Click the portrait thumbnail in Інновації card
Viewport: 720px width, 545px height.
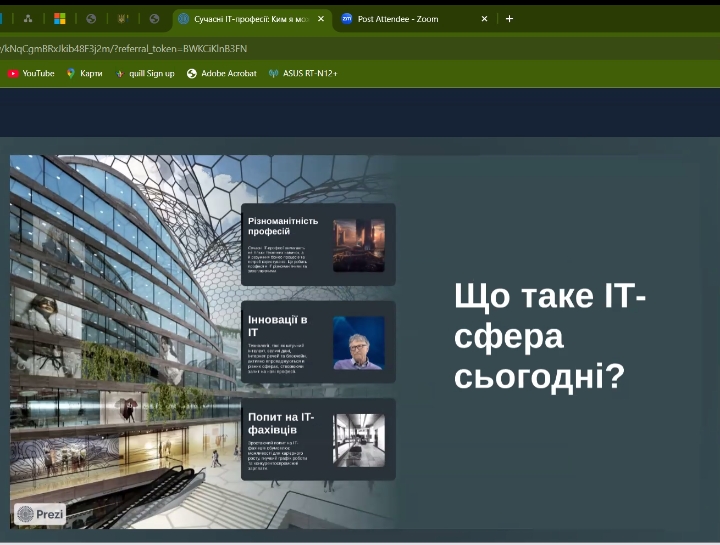358,343
